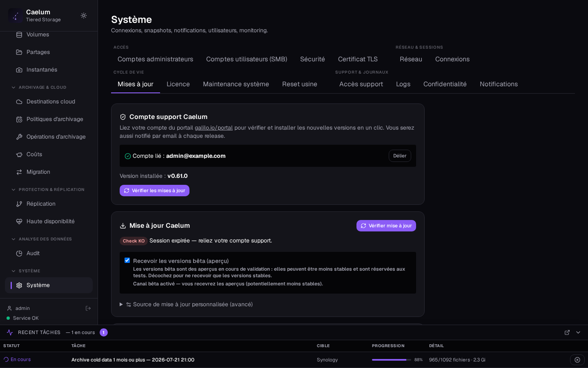Switch to the Licence tab
This screenshot has height=368, width=588.
178,84
